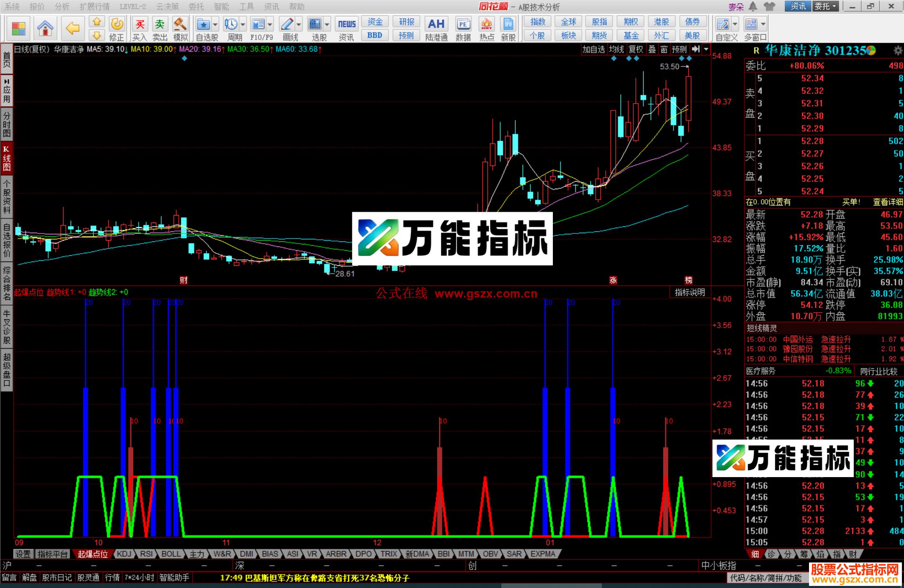Screen dimensions: 904x588
Task: Toggle the 叠 overlay option
Action: (x=651, y=49)
